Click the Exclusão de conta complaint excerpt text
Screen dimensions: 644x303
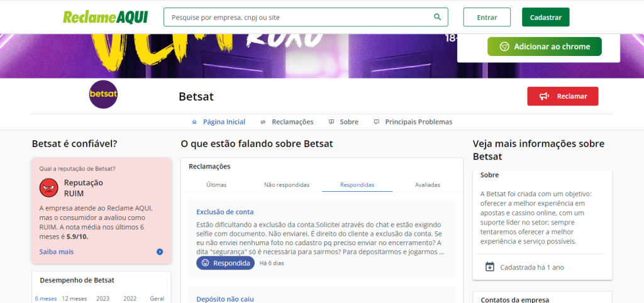320,238
